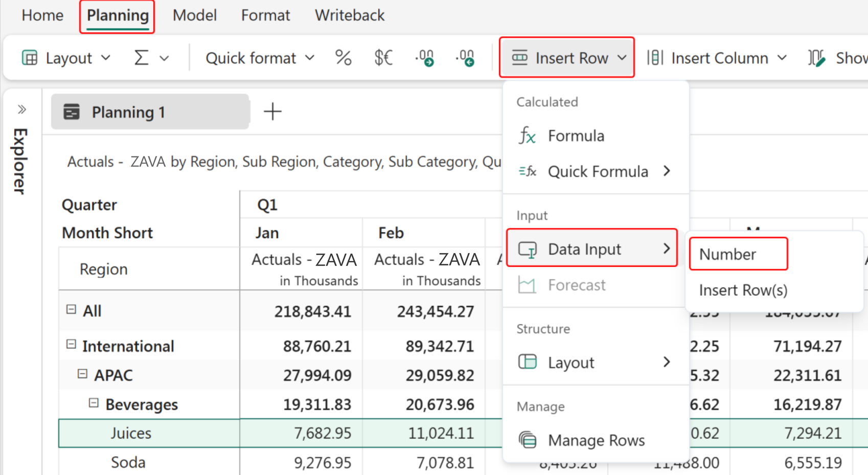Open the Layout dropdown in toolbar
The image size is (868, 475).
66,58
